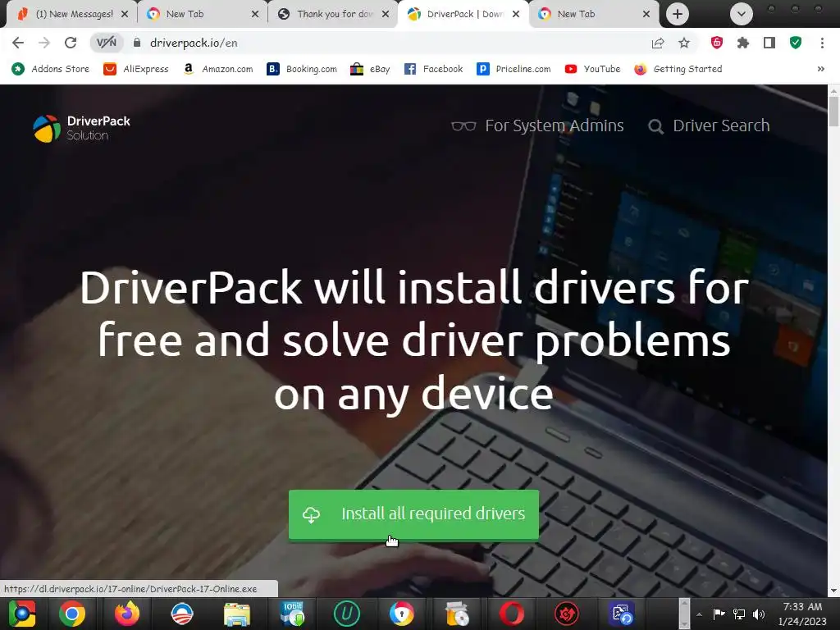Click the share page icon

658,43
